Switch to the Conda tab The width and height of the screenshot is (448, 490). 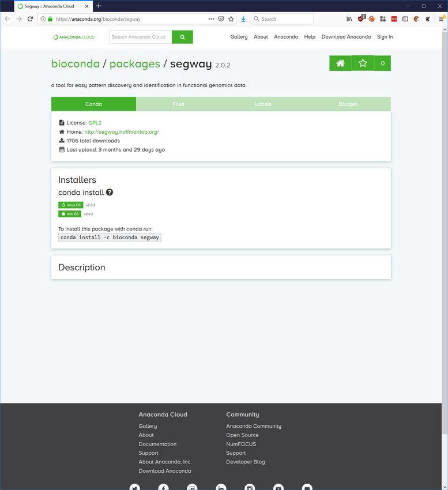click(x=93, y=104)
